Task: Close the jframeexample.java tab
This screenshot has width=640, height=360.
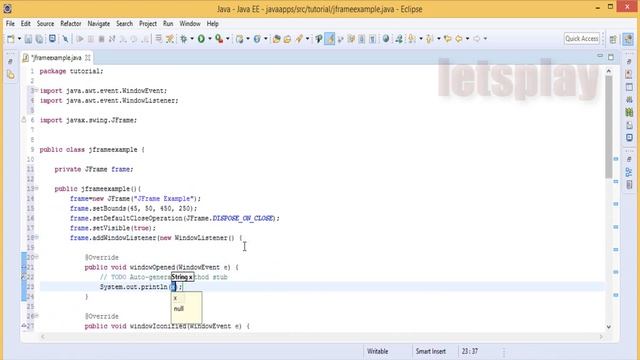Action: 87,58
